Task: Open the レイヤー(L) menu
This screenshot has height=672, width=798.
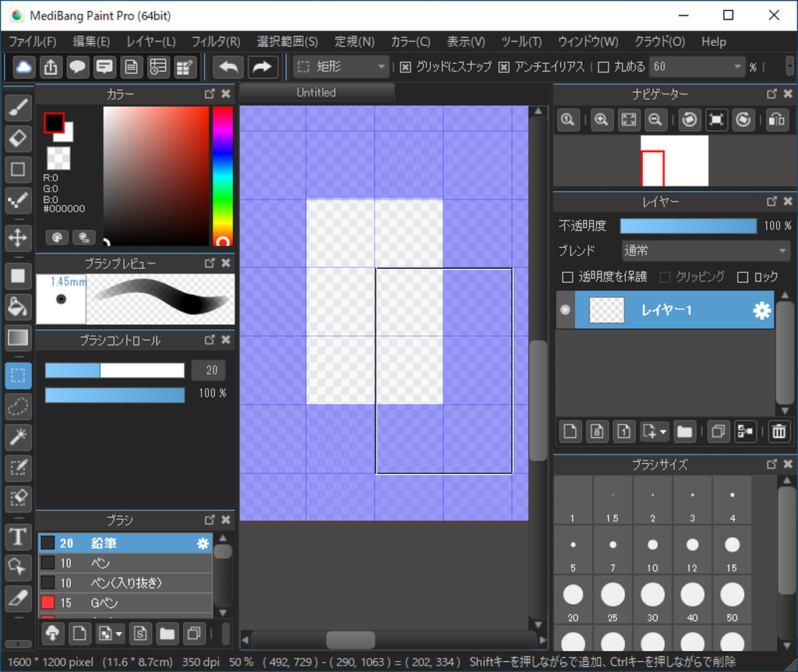Action: pos(150,41)
